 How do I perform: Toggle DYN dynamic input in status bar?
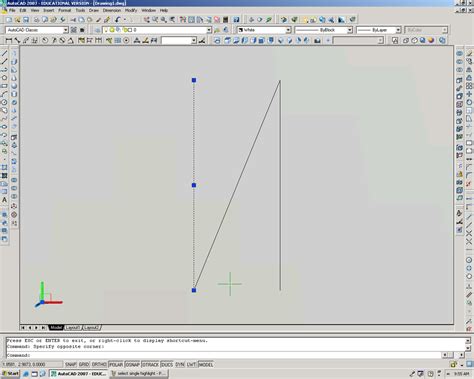(180, 365)
